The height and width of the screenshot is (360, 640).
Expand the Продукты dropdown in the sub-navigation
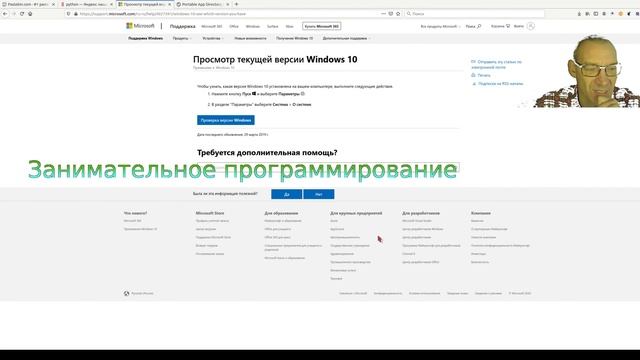182,38
